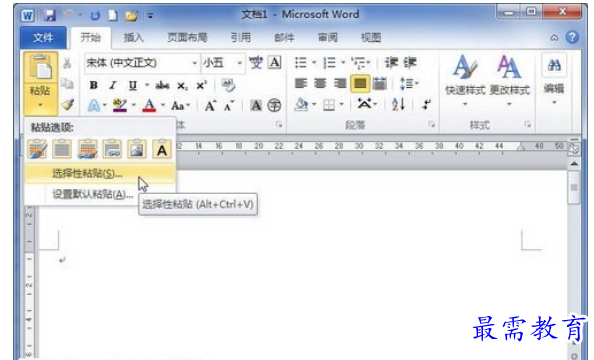This screenshot has width=594, height=360.
Task: Switch to the 视图 tab
Action: pos(370,38)
